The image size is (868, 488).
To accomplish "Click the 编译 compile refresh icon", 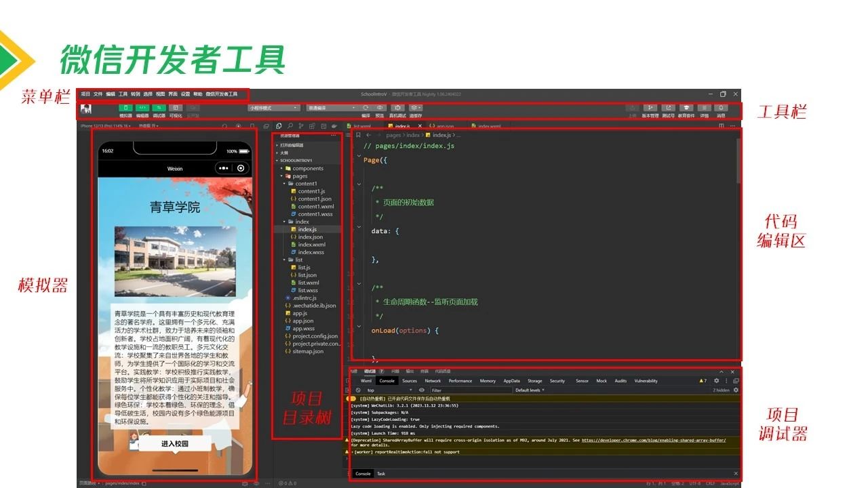I will pos(366,108).
